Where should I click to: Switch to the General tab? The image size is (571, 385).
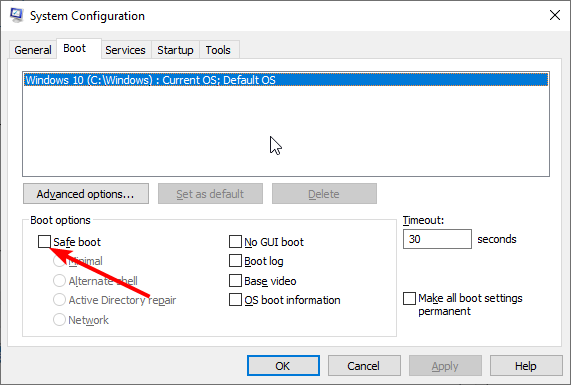pos(33,50)
